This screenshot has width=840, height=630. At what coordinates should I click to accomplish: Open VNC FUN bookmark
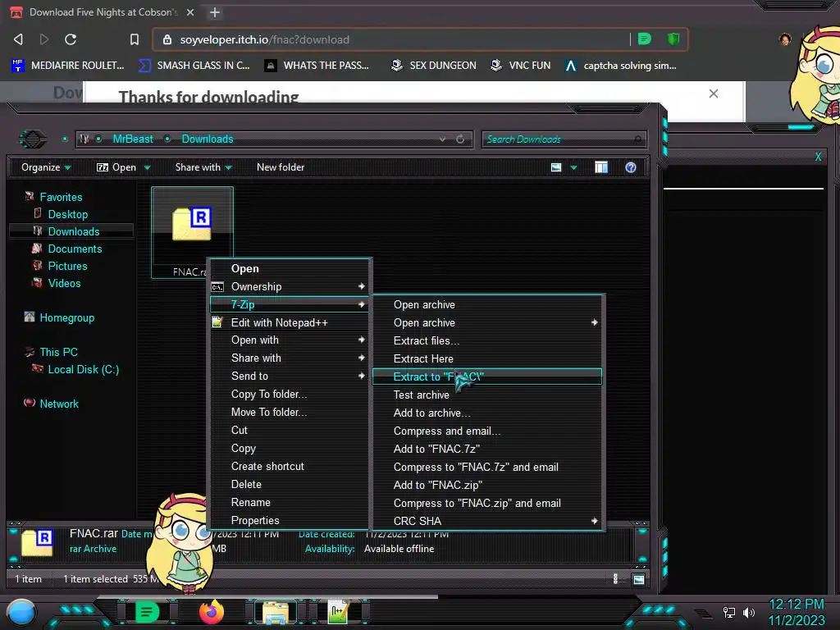520,66
